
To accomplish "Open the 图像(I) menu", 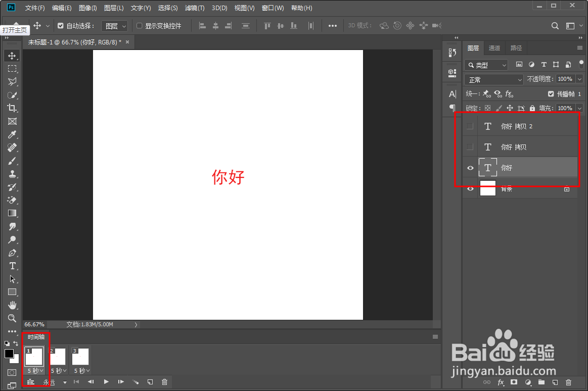I will (x=88, y=8).
